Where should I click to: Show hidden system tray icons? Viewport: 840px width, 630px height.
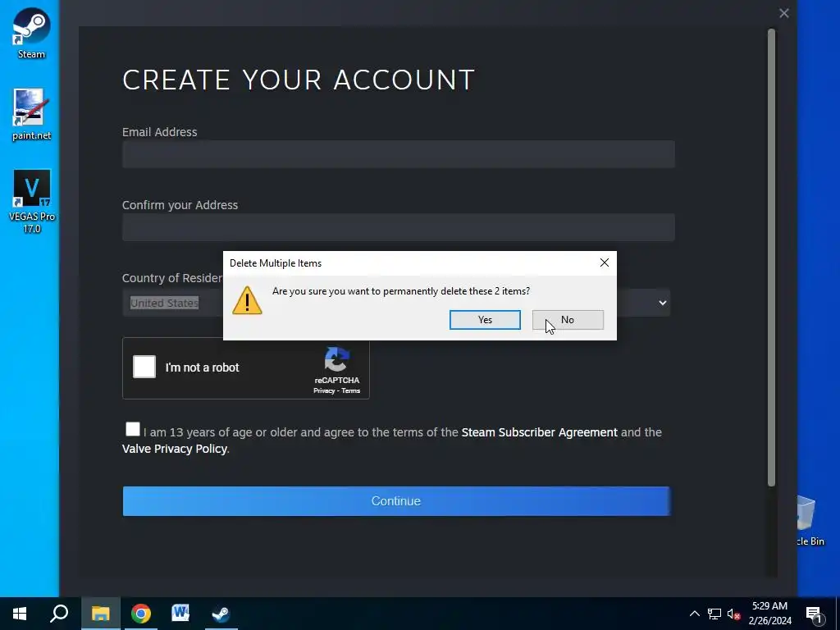point(694,614)
